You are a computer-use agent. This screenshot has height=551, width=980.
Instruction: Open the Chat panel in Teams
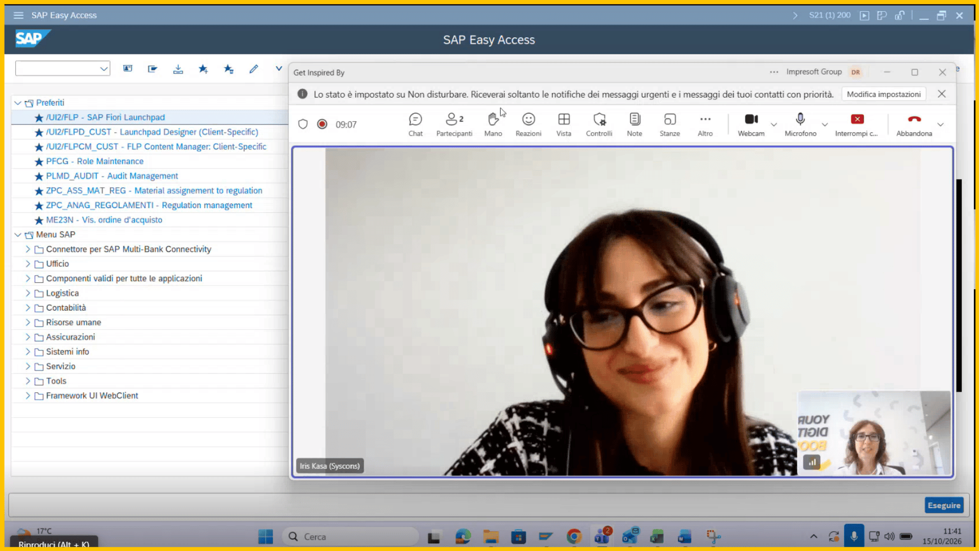pos(415,124)
